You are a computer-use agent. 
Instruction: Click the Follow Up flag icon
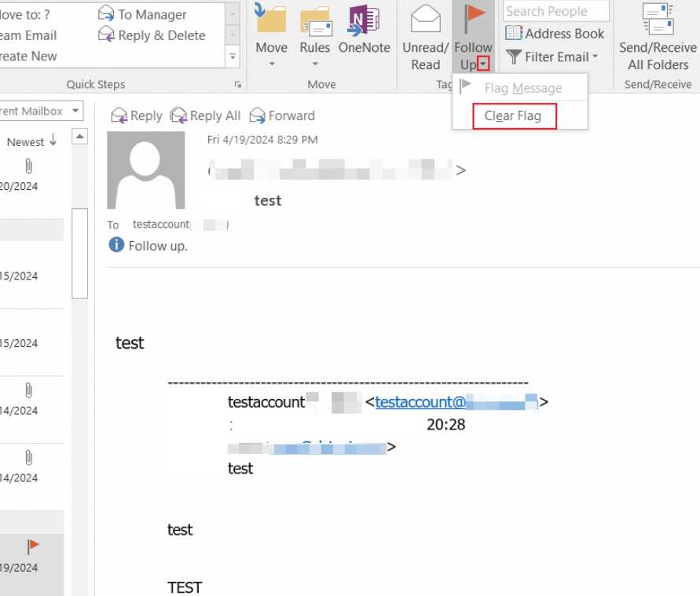pos(473,19)
